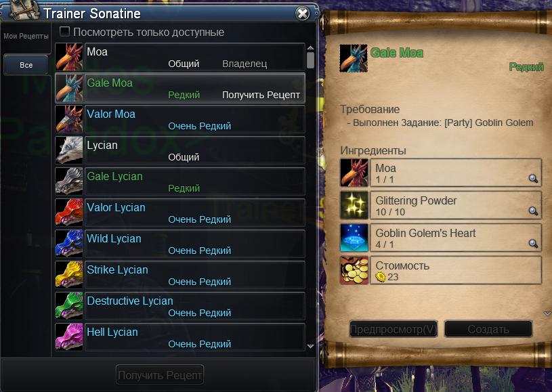Select the green Destructive Lycian icon
552x392 pixels.
coord(69,306)
